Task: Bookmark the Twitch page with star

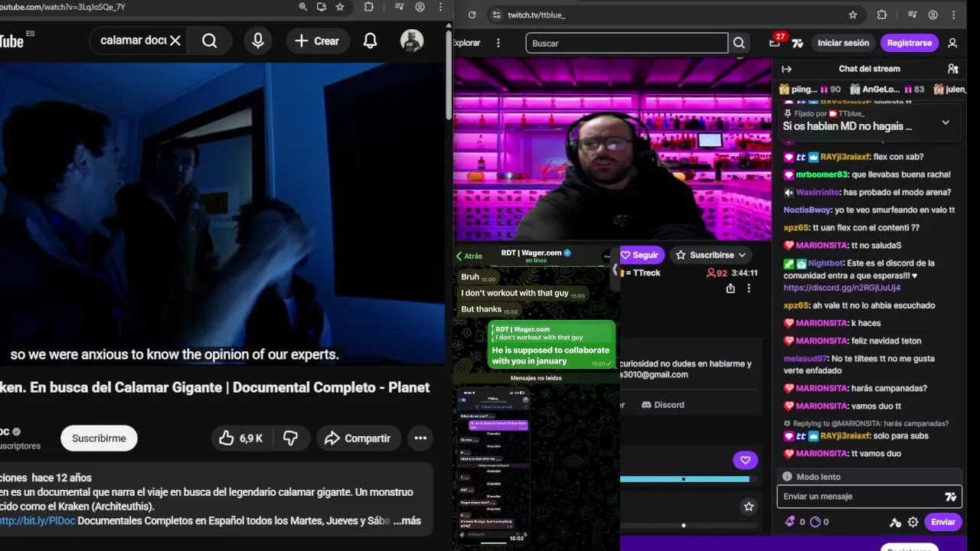Action: pos(853,15)
